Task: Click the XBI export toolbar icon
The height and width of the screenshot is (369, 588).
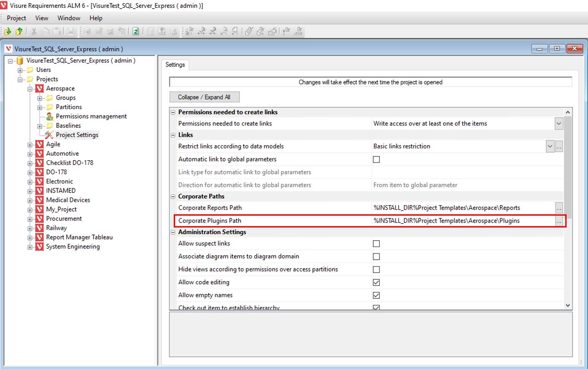Action: coord(162,31)
